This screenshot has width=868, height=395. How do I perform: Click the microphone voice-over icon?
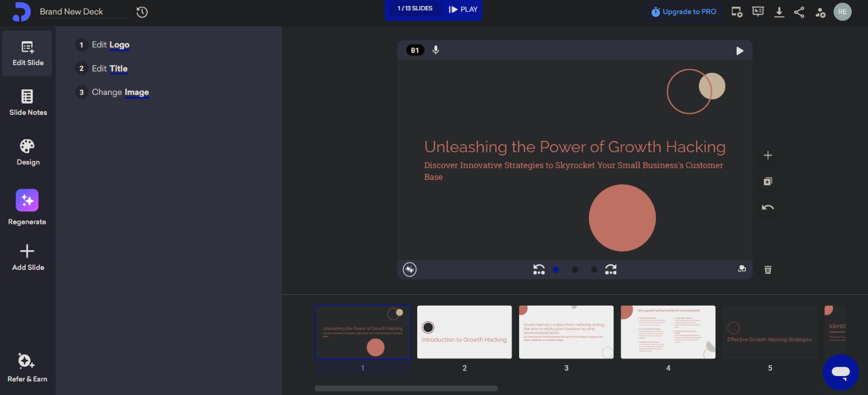(436, 50)
